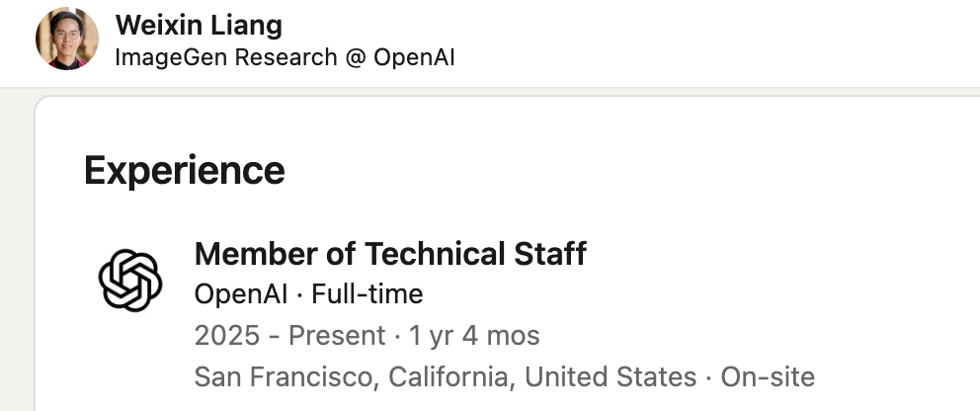Screen dimensions: 980x411
Task: Click "California" in the location line
Action: (x=449, y=376)
